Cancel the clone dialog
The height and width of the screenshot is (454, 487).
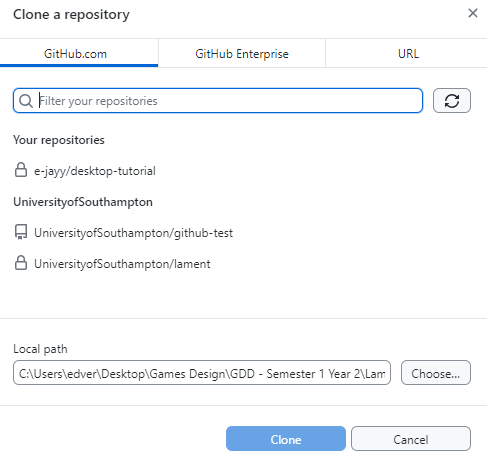coord(411,439)
